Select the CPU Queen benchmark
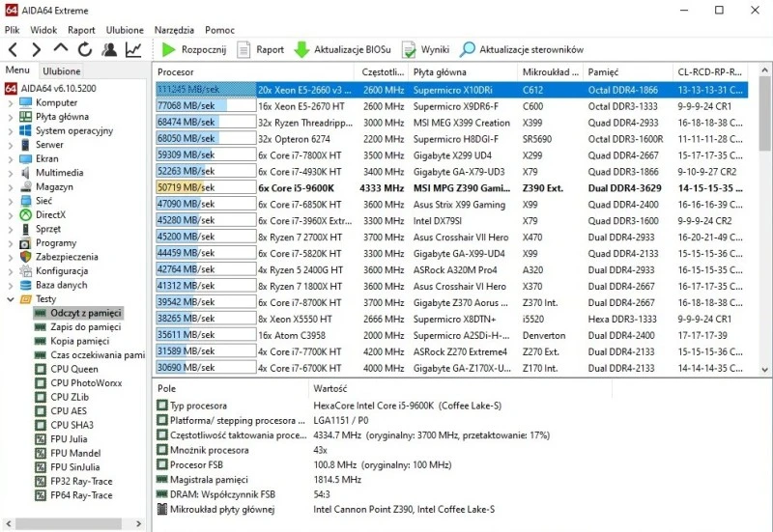The image size is (773, 532). 74,369
